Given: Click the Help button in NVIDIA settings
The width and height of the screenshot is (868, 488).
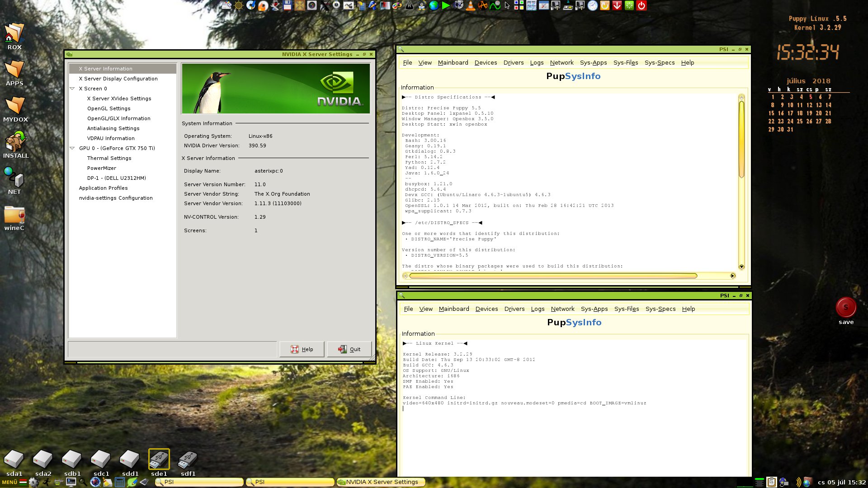Looking at the screenshot, I should (302, 349).
